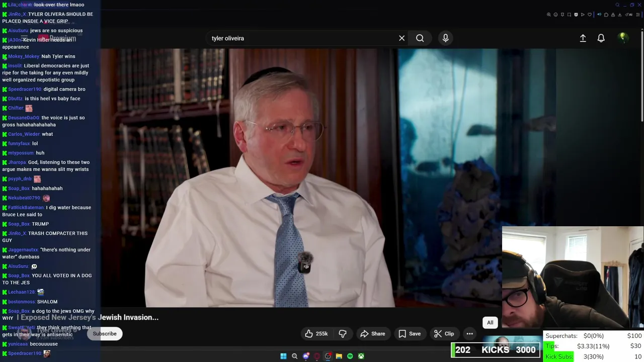This screenshot has width=644, height=362.
Task: Select the 'All' filter chip
Action: [490, 323]
